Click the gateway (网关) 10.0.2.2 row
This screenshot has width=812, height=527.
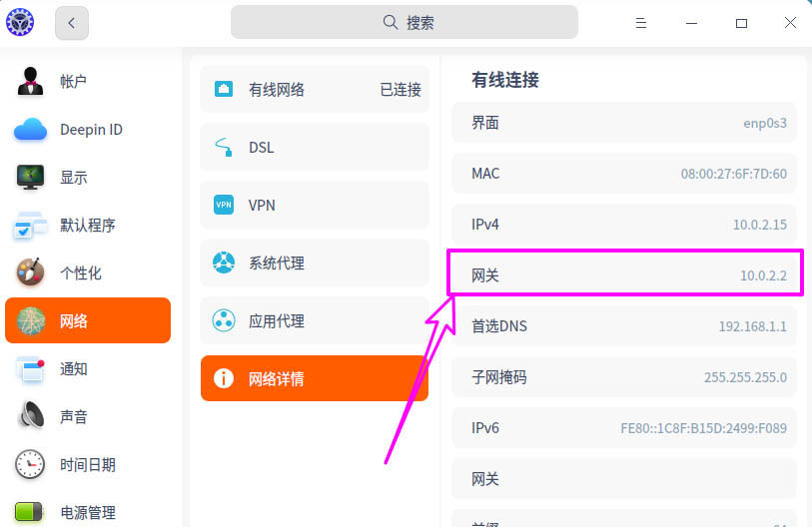pos(624,275)
